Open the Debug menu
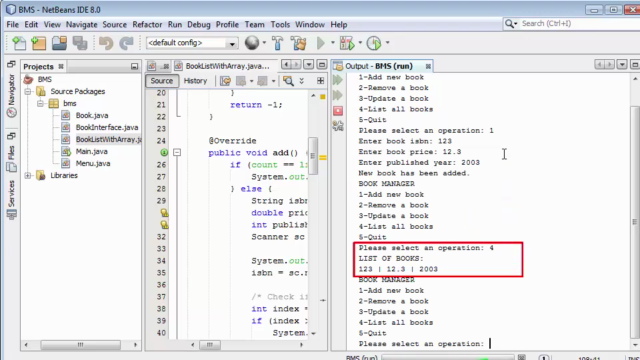 click(198, 24)
